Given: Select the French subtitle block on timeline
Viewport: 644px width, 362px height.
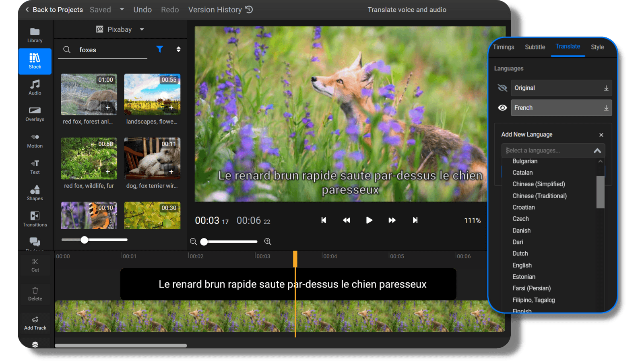Looking at the screenshot, I should tap(288, 284).
